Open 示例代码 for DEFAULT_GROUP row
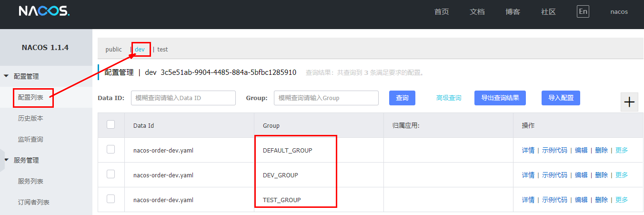 pyautogui.click(x=555, y=150)
